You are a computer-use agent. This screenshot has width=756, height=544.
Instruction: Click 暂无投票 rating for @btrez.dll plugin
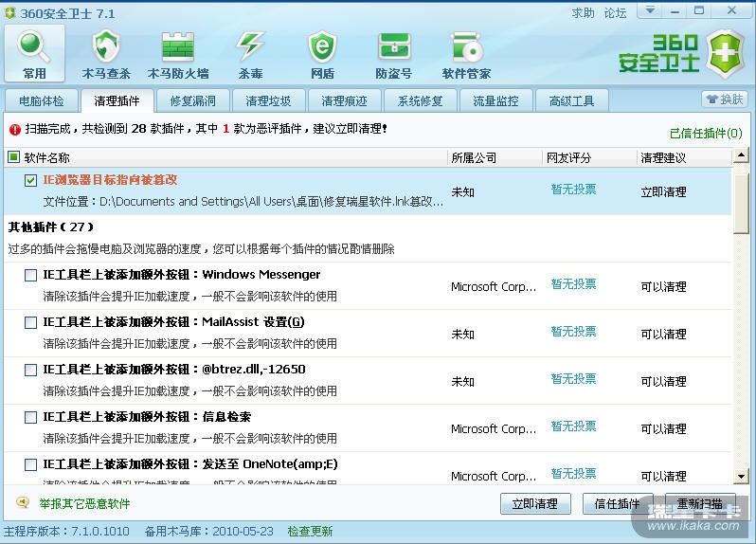(x=573, y=379)
